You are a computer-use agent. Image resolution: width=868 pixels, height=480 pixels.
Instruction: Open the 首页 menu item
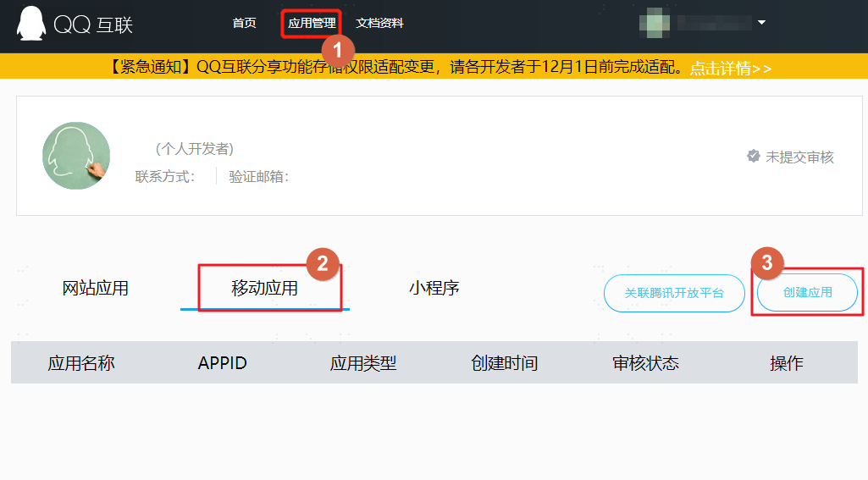(x=244, y=23)
